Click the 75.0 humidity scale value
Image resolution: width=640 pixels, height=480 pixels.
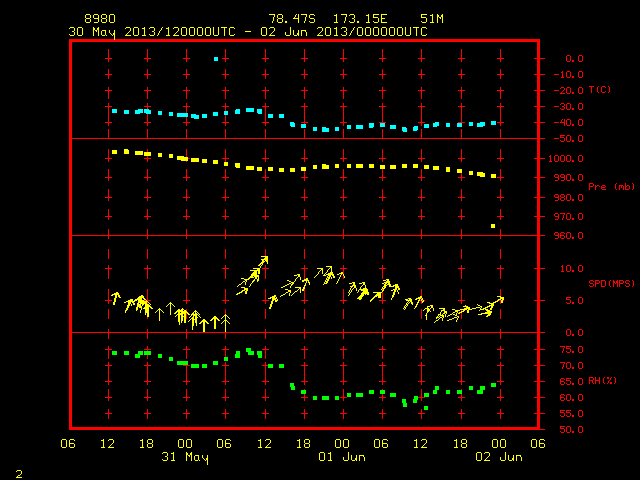[572, 350]
